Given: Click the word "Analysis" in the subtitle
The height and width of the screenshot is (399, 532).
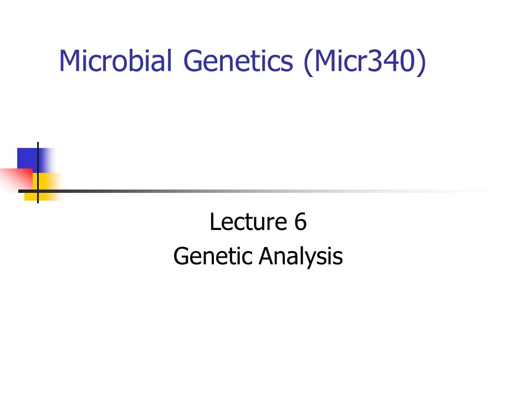Looking at the screenshot, I should pyautogui.click(x=301, y=257).
